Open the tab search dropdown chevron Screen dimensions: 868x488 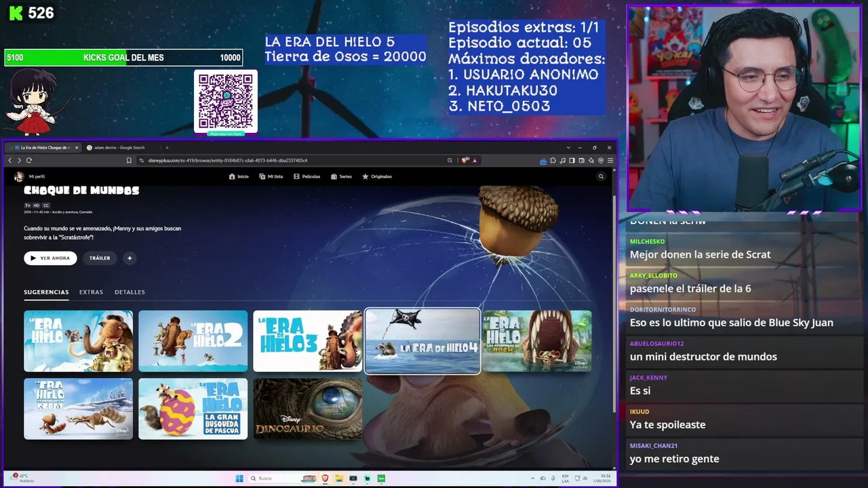coord(568,148)
